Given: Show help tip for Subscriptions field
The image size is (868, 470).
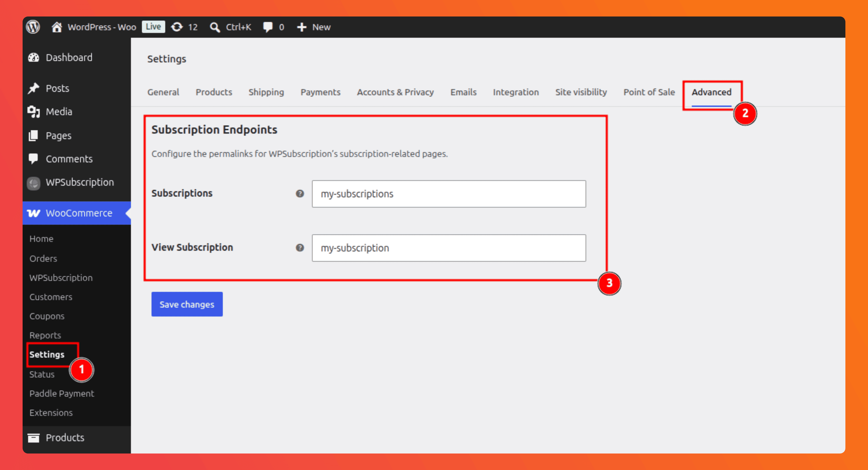Looking at the screenshot, I should (x=300, y=194).
